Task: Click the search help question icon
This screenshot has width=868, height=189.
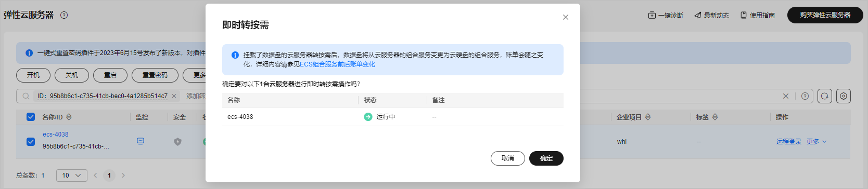Action: 805,96
